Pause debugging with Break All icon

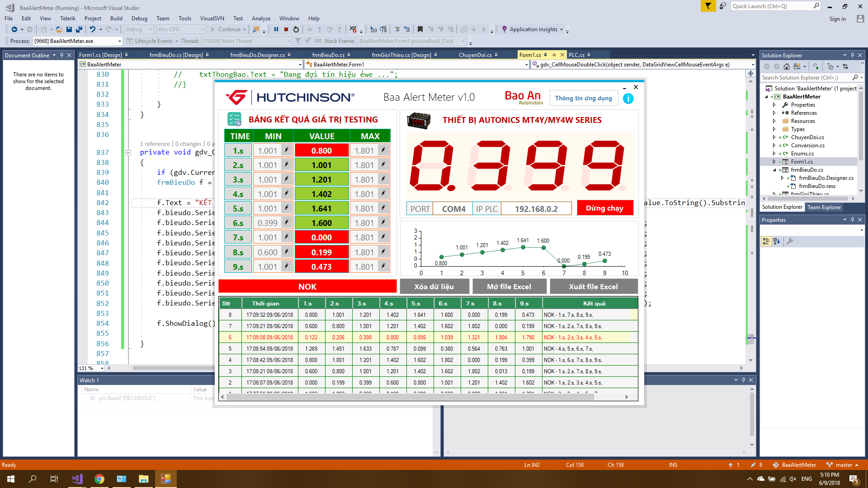[x=276, y=29]
